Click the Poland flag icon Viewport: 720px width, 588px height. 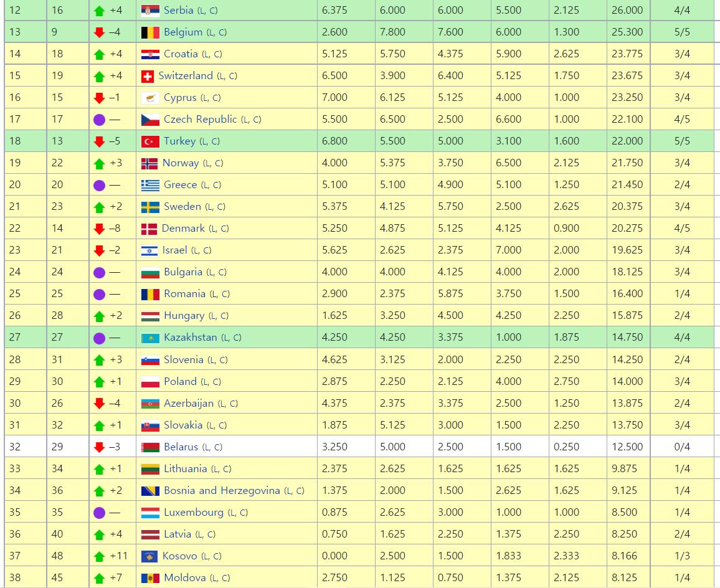click(x=150, y=382)
